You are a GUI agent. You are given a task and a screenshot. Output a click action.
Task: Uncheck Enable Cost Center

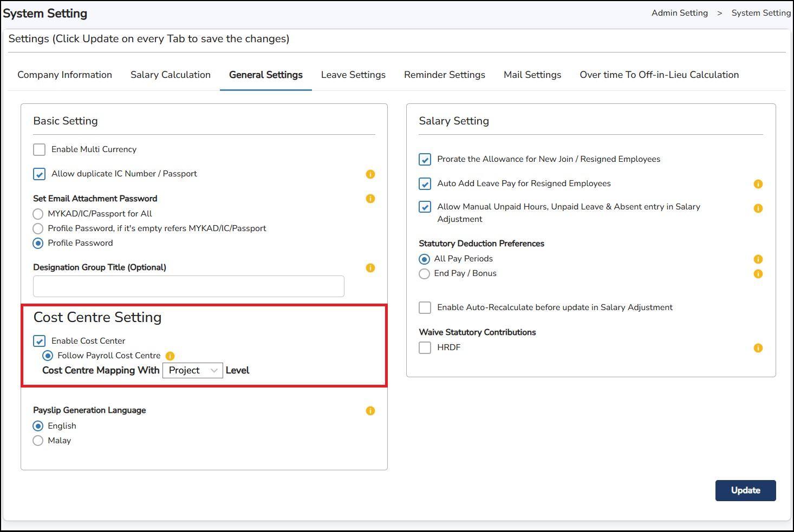pos(40,341)
